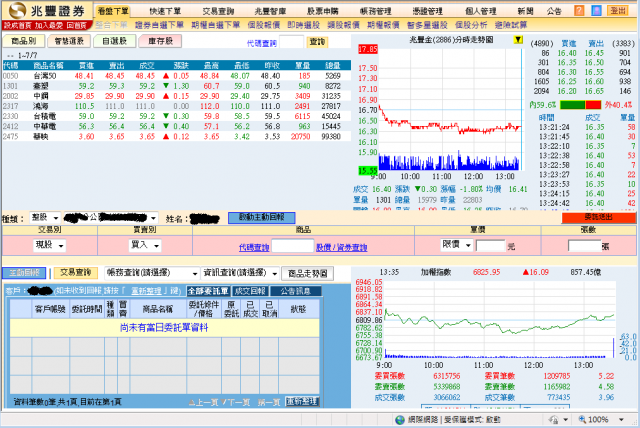This screenshot has height=428, width=640.
Task: Open the 類股報價 submenu item
Action: 344,25
